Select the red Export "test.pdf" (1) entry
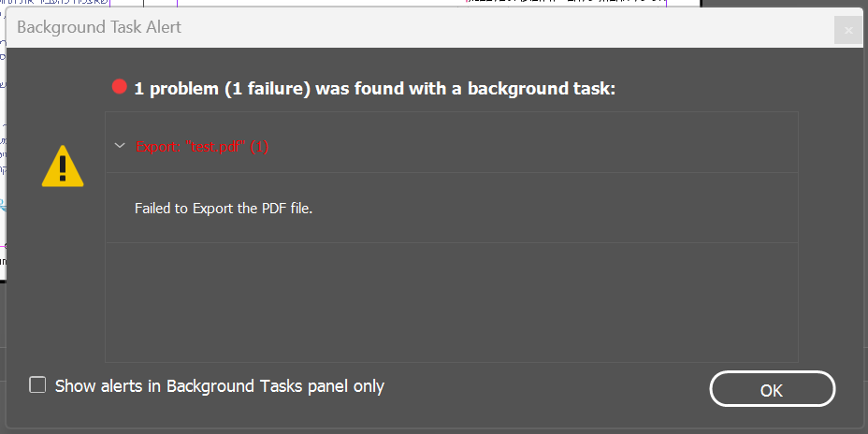The height and width of the screenshot is (434, 868). pos(201,147)
